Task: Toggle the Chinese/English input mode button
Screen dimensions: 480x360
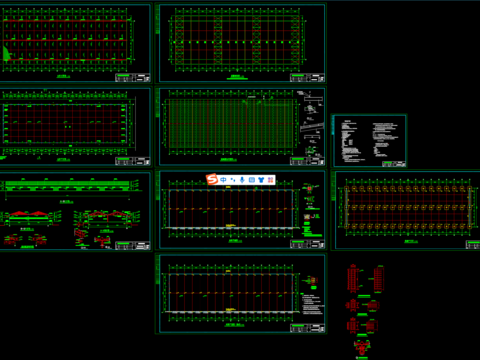Action: [223, 180]
